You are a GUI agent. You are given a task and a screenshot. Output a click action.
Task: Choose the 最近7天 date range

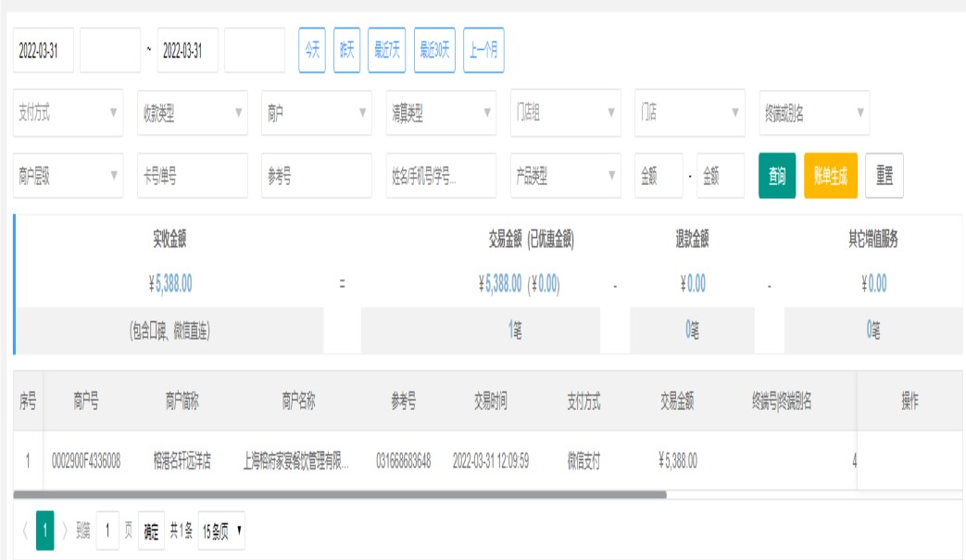coord(386,50)
